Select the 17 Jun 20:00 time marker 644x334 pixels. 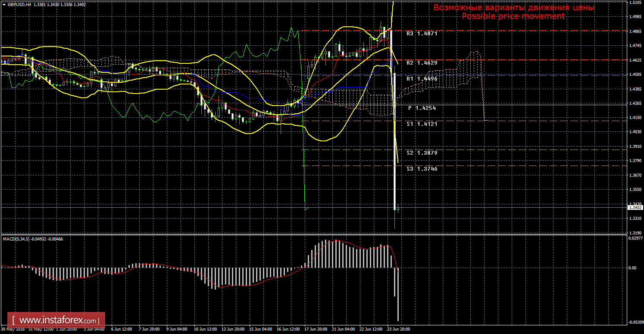[x=315, y=329]
